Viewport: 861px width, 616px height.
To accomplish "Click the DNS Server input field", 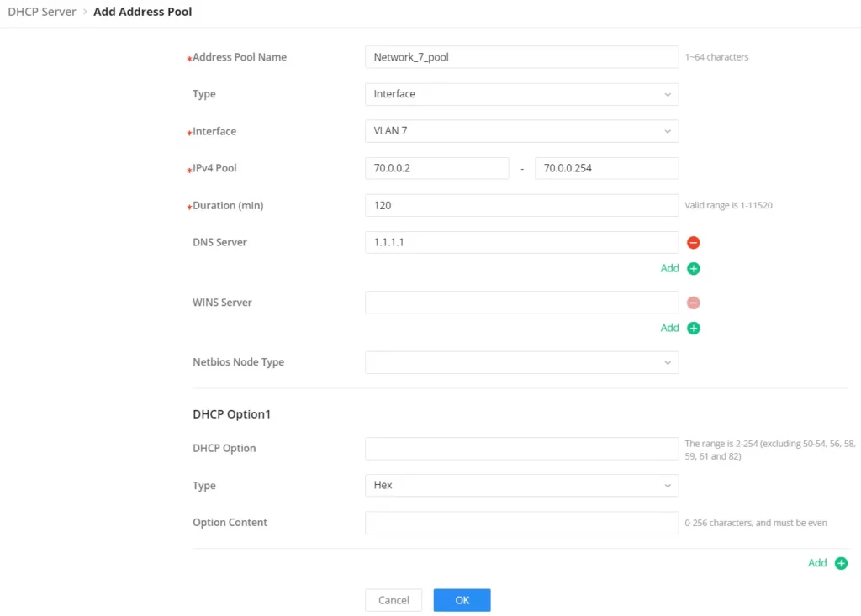I will (x=521, y=242).
